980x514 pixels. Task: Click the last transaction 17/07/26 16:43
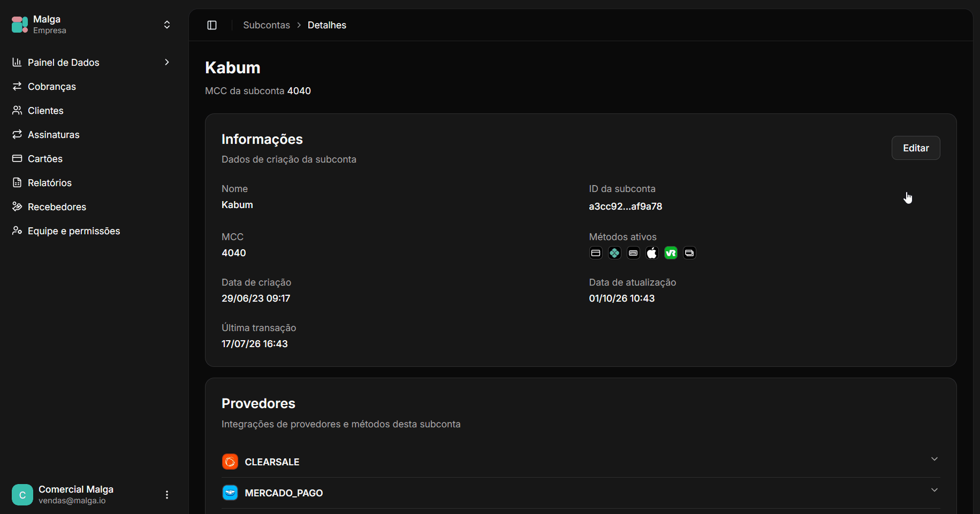[255, 344]
